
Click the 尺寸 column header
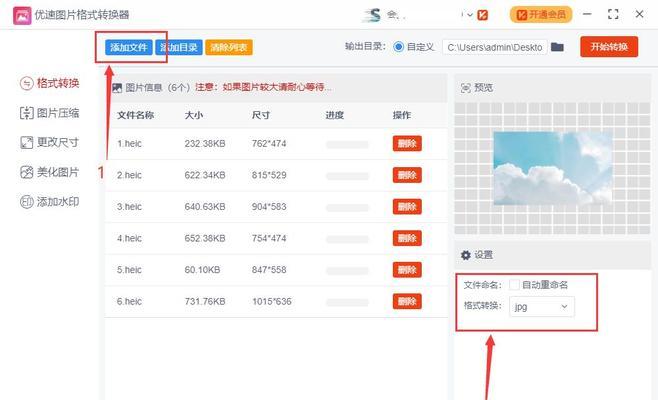[x=261, y=115]
